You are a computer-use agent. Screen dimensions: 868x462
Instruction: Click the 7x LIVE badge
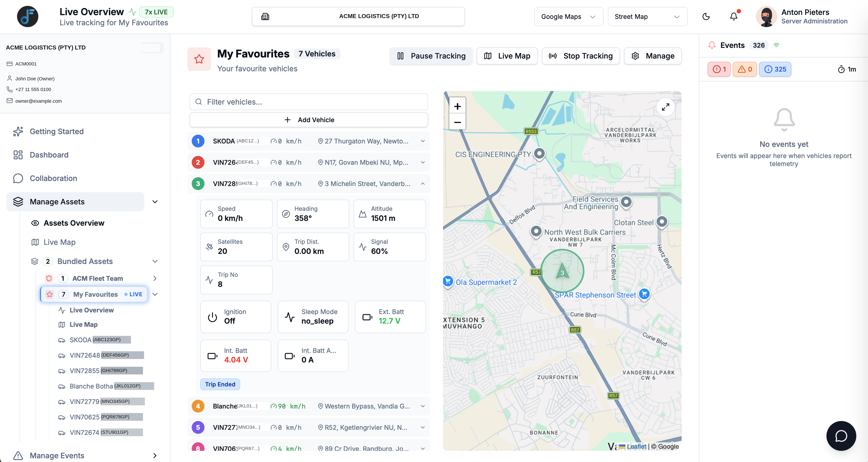(156, 12)
